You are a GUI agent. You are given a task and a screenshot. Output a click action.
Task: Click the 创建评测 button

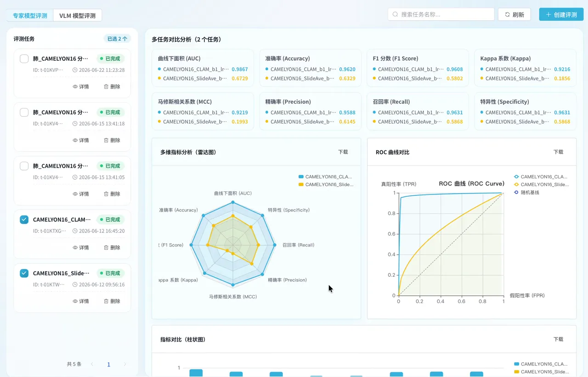point(561,14)
